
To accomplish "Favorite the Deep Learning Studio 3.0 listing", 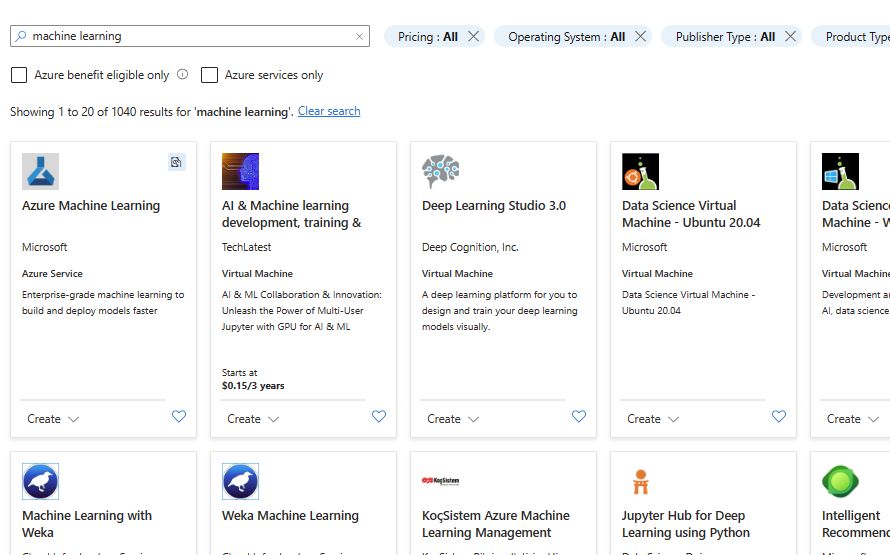I will point(579,417).
